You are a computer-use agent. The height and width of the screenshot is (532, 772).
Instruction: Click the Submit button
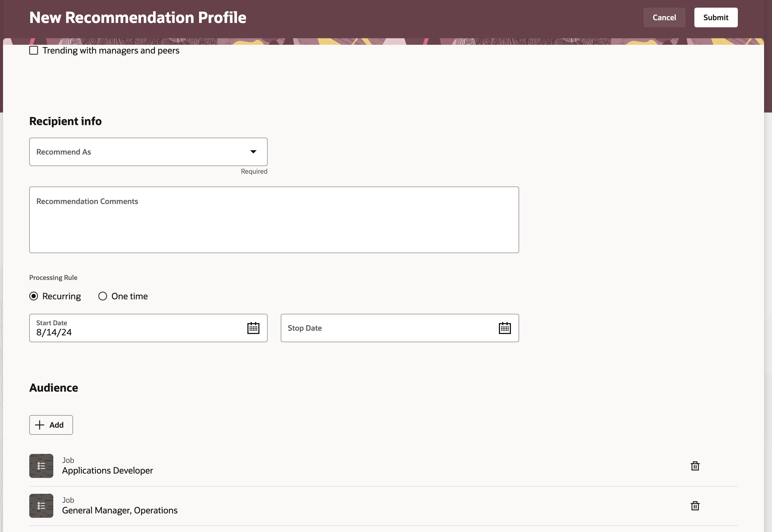716,17
